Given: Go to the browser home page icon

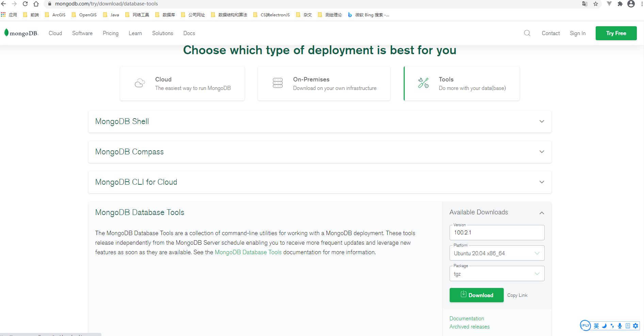Looking at the screenshot, I should [36, 4].
